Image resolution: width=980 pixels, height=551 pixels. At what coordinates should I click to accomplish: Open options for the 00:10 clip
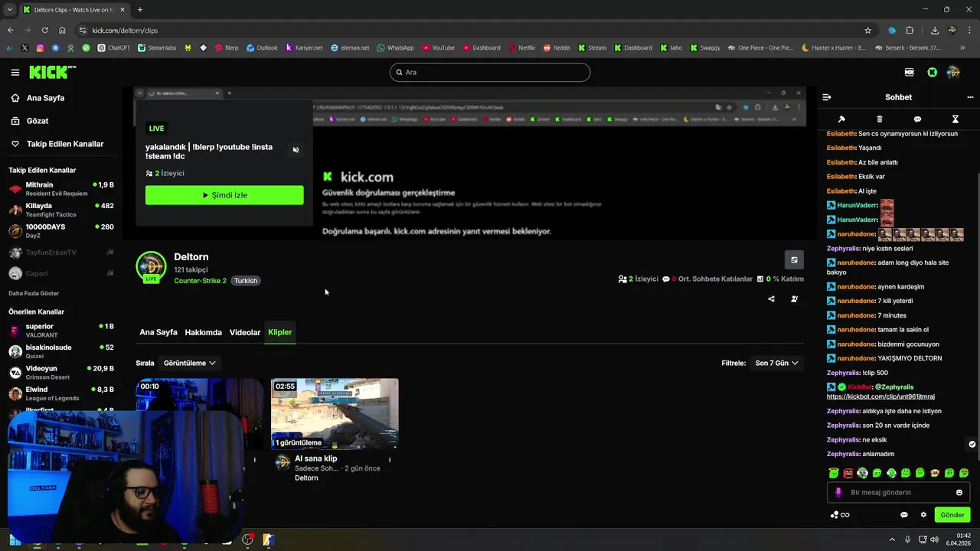255,460
